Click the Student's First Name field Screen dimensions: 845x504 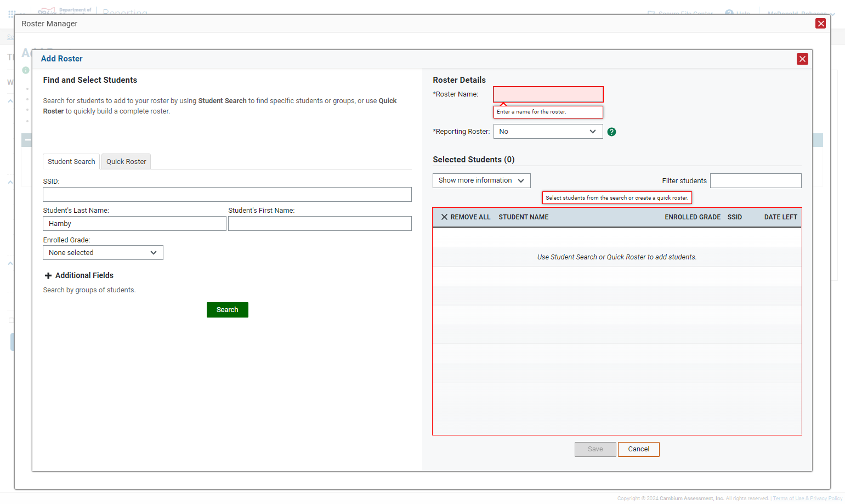(320, 224)
